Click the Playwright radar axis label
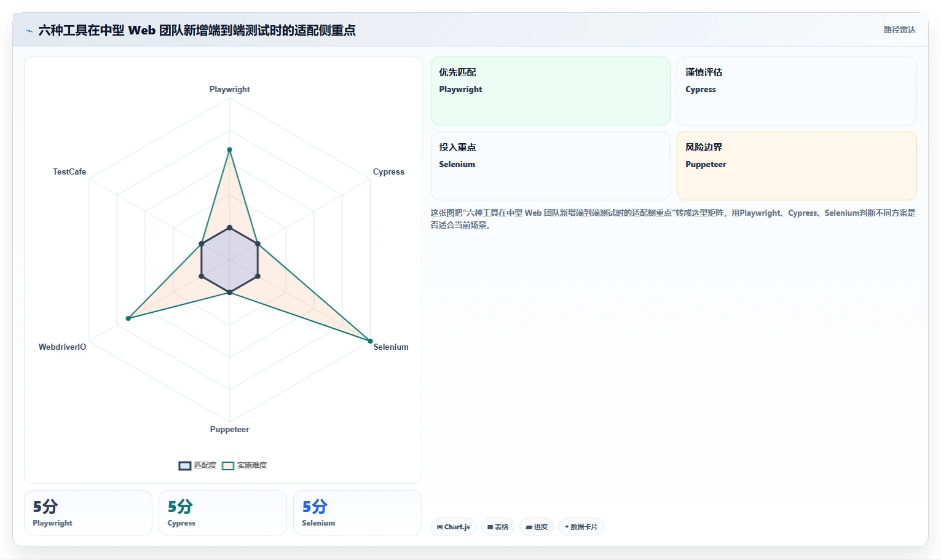The width and height of the screenshot is (941, 560). pos(230,89)
